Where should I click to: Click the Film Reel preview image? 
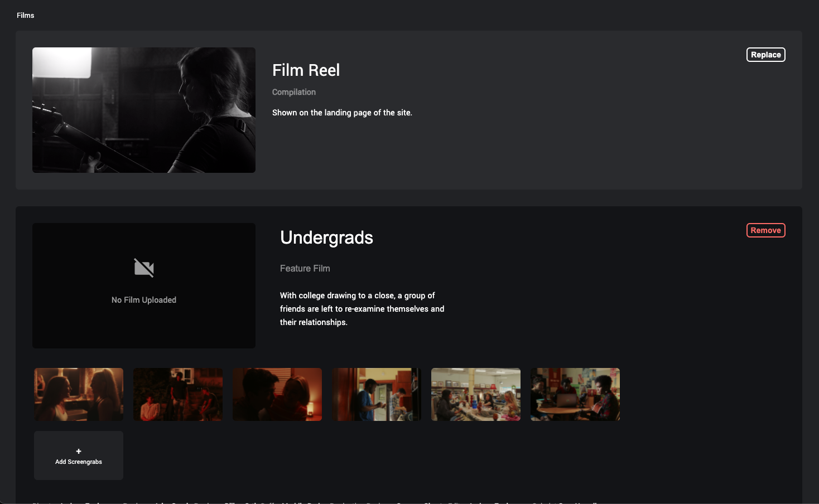point(143,109)
